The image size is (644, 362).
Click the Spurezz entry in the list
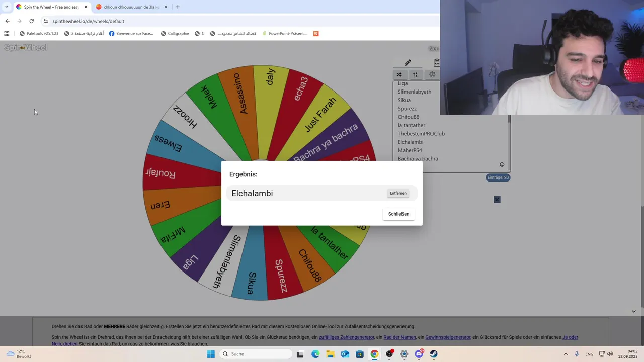[x=407, y=108]
